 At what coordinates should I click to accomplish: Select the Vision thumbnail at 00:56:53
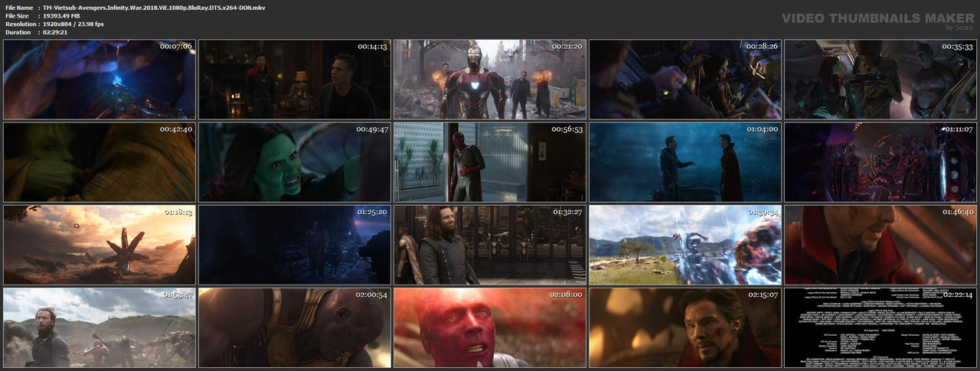[x=490, y=162]
